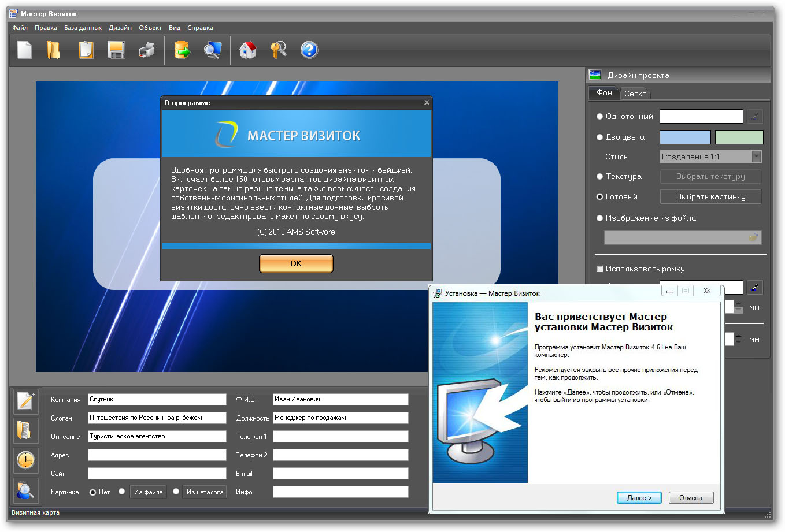Select Два цвета background radio
Image resolution: width=785 pixels, height=532 pixels.
(x=599, y=137)
